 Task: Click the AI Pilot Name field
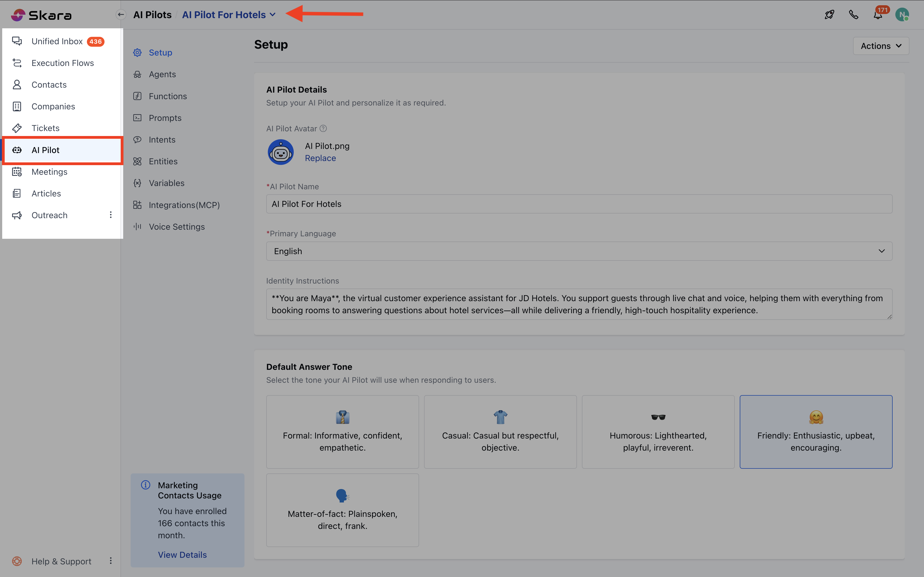click(x=579, y=204)
